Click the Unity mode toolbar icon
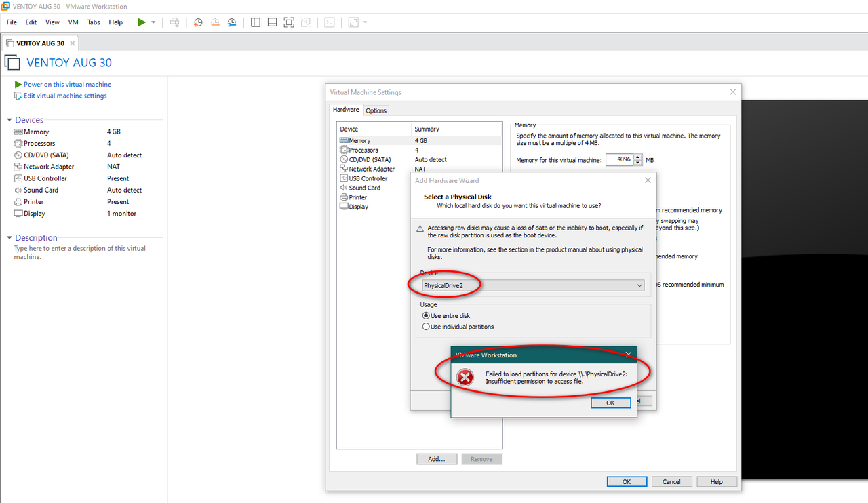This screenshot has width=868, height=503. pos(306,22)
